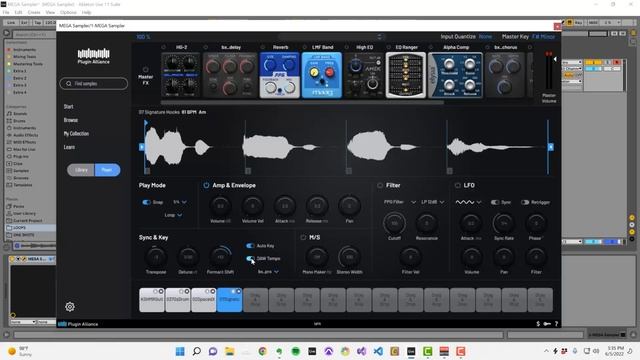Open the MEGA Sampler settings gear
Screen dimensions: 640x360
click(x=70, y=307)
